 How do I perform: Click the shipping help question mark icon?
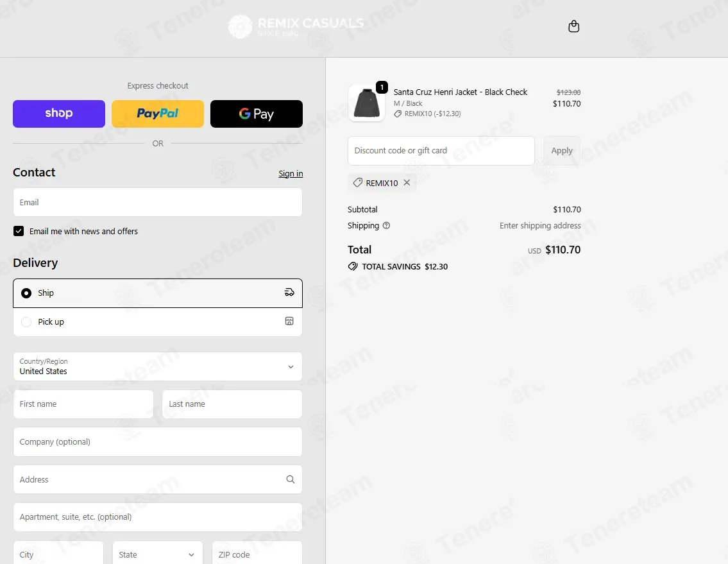pyautogui.click(x=386, y=225)
